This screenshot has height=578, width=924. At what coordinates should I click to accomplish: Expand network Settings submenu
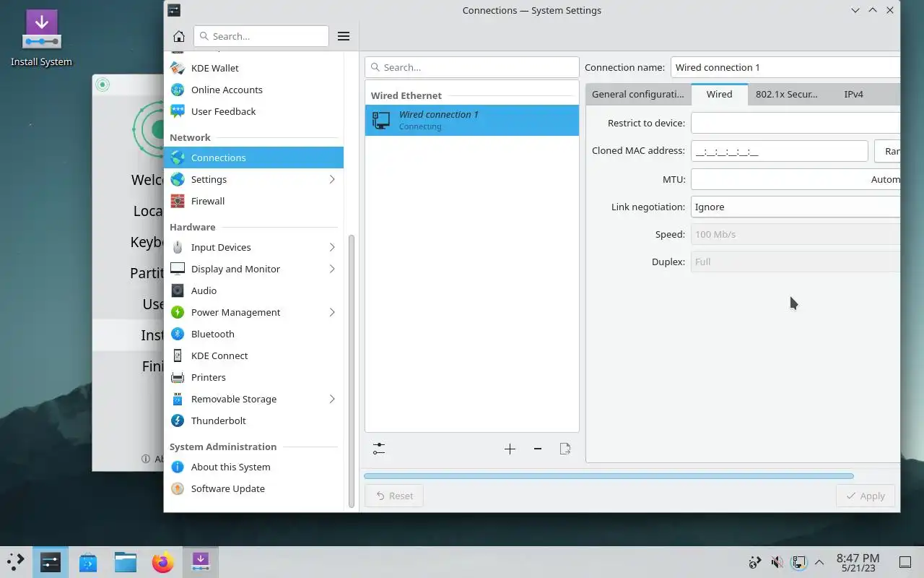coord(332,179)
